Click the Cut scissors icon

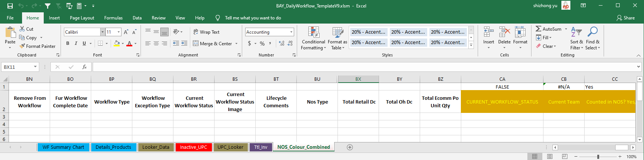(x=22, y=29)
